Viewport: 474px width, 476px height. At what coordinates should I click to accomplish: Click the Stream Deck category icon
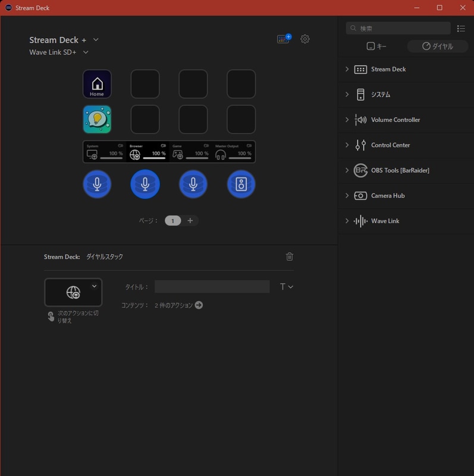(x=360, y=70)
